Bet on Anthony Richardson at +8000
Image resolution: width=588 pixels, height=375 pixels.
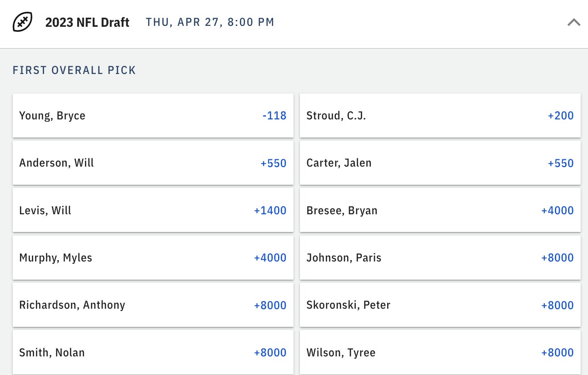[x=153, y=305]
